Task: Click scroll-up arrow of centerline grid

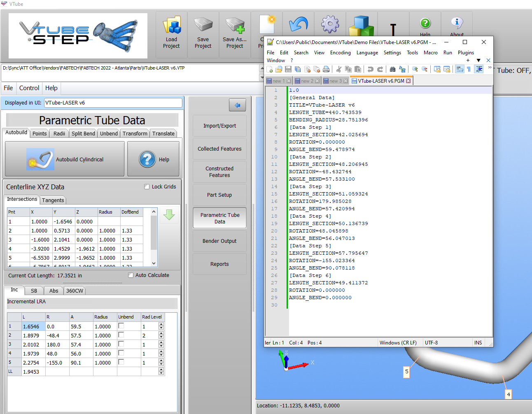Action: click(154, 212)
